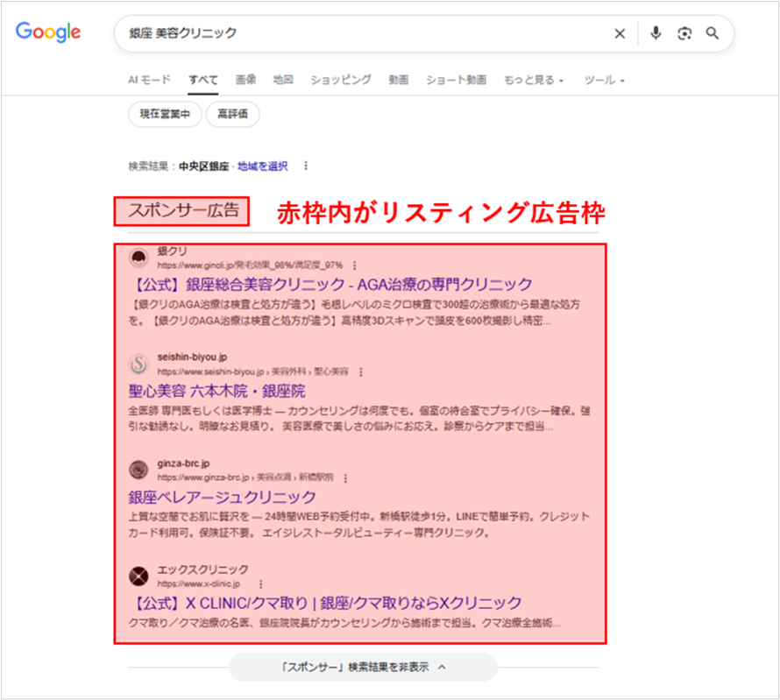The width and height of the screenshot is (780, 700).
Task: Click the エックスクリニック site favicon
Action: click(x=138, y=574)
